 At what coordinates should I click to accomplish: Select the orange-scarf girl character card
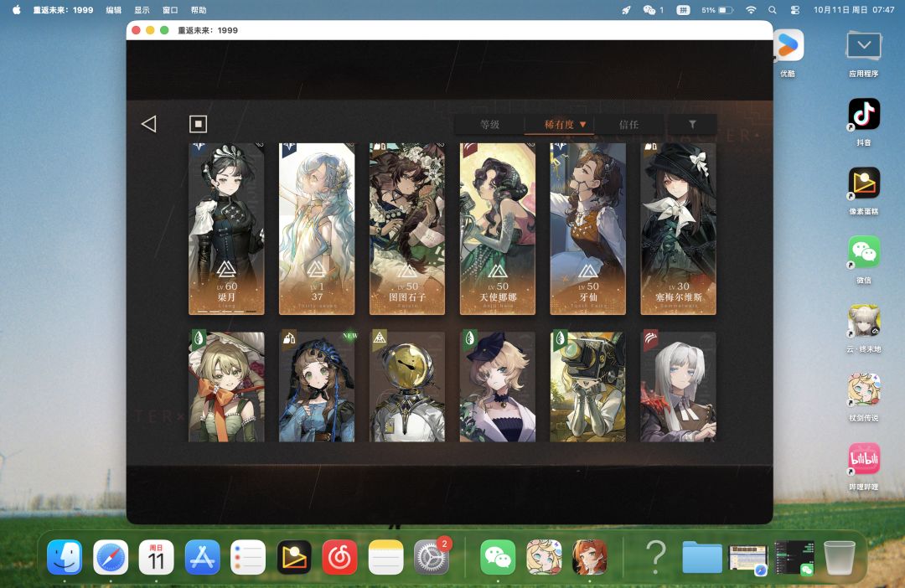(x=226, y=386)
